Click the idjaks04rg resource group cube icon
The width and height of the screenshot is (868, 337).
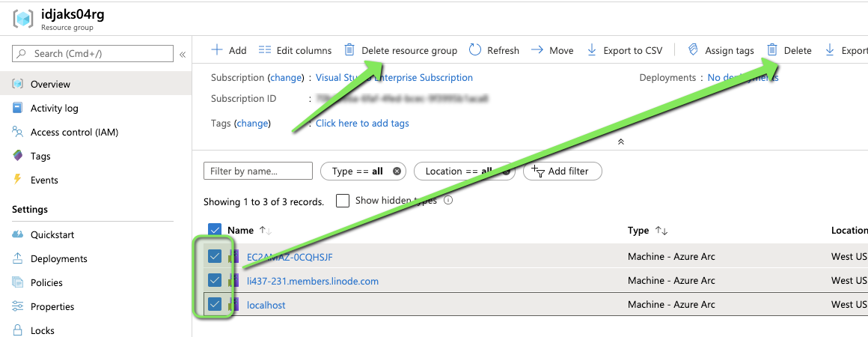(x=25, y=19)
